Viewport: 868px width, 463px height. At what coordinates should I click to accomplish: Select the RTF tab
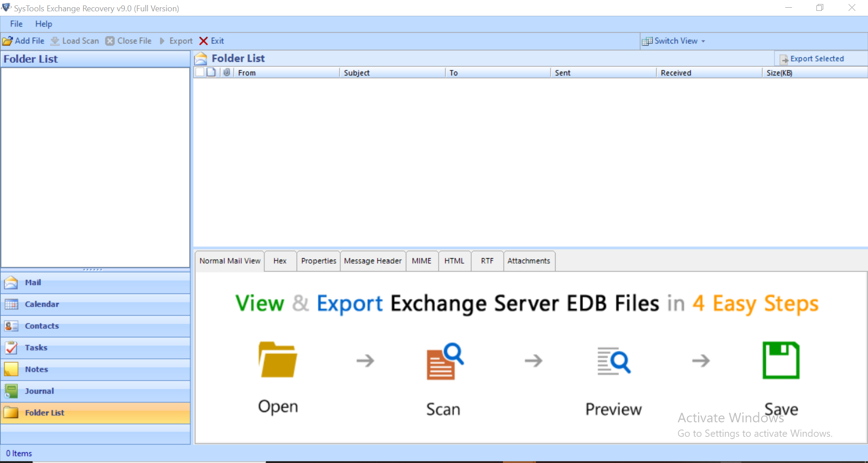pos(487,261)
